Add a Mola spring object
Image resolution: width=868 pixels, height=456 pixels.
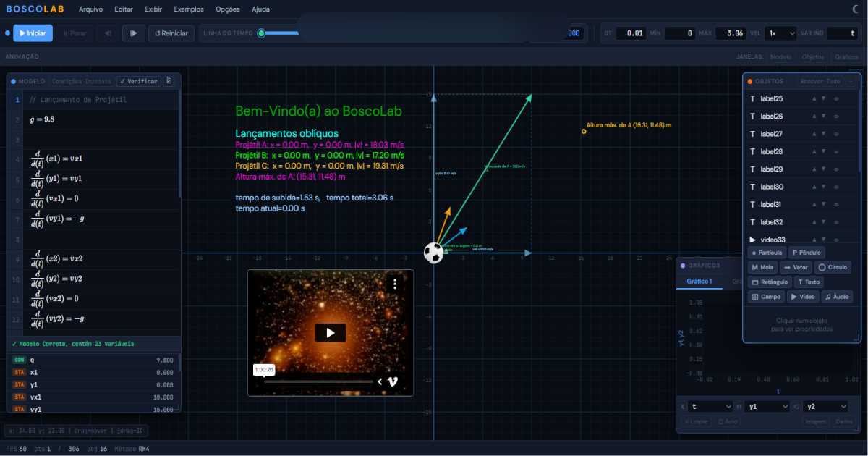click(762, 267)
